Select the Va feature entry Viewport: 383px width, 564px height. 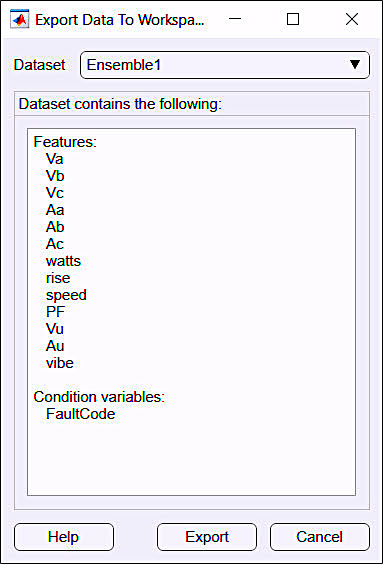pyautogui.click(x=55, y=159)
